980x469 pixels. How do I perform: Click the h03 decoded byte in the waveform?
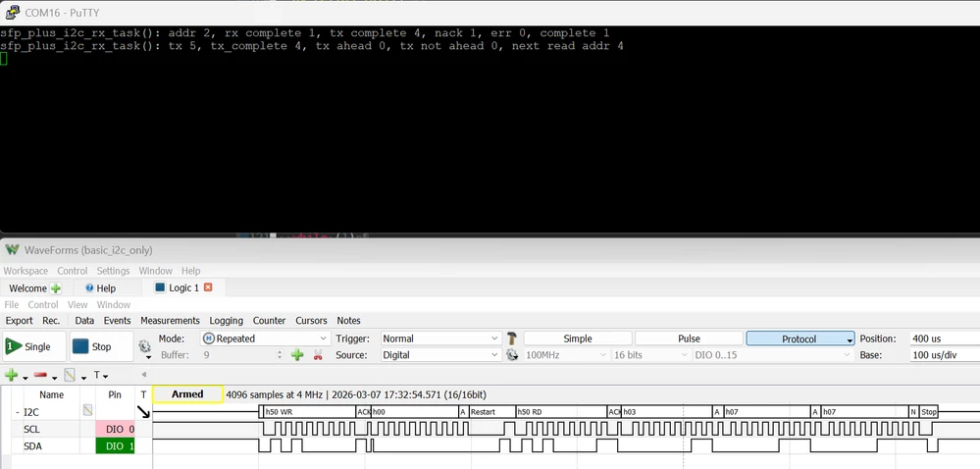pos(667,412)
